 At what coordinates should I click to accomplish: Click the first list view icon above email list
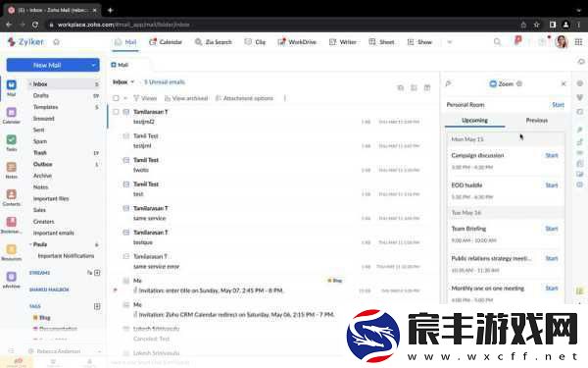(401, 87)
